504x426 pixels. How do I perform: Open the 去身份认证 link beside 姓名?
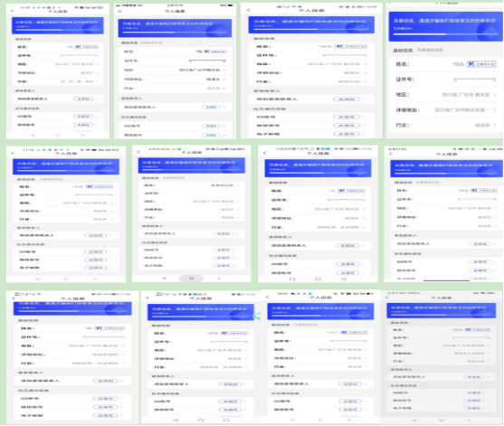(x=222, y=185)
